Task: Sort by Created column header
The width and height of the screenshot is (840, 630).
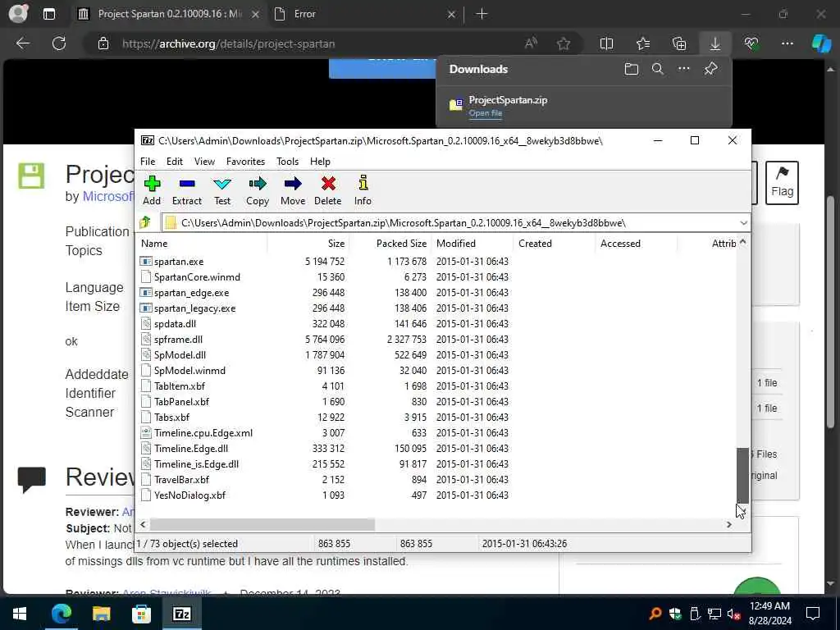Action: (554, 243)
